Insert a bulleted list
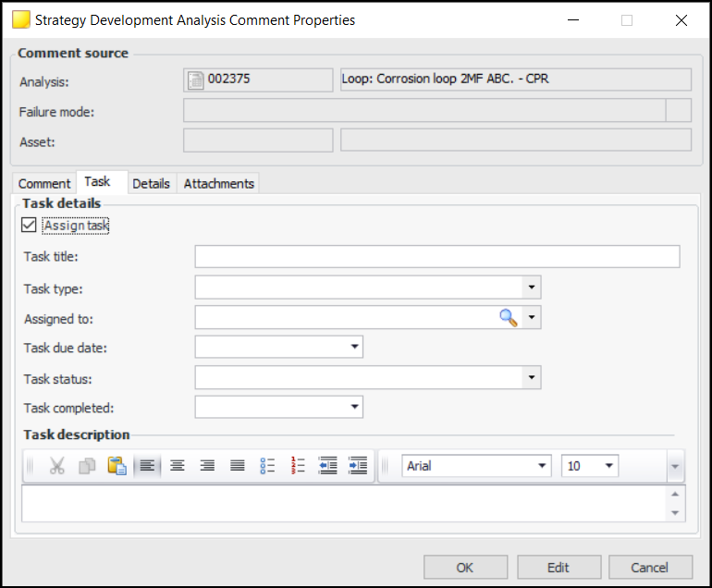Image resolution: width=712 pixels, height=588 pixels. tap(267, 466)
